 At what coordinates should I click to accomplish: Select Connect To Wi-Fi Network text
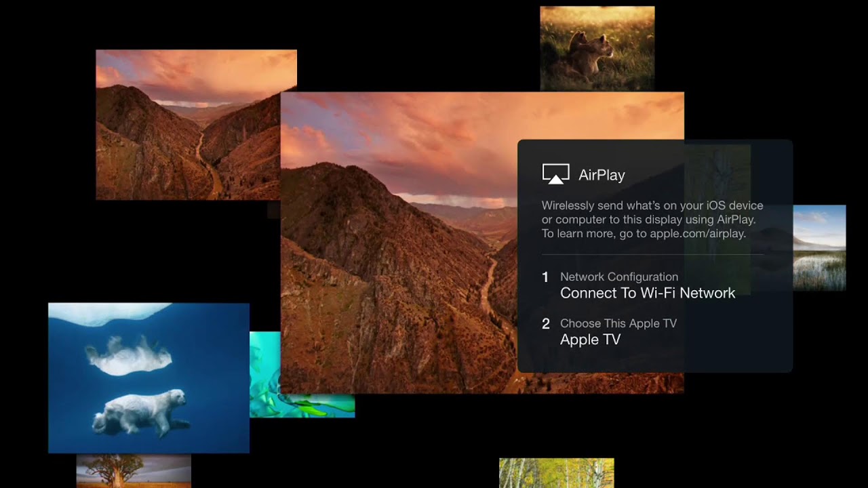pos(648,293)
